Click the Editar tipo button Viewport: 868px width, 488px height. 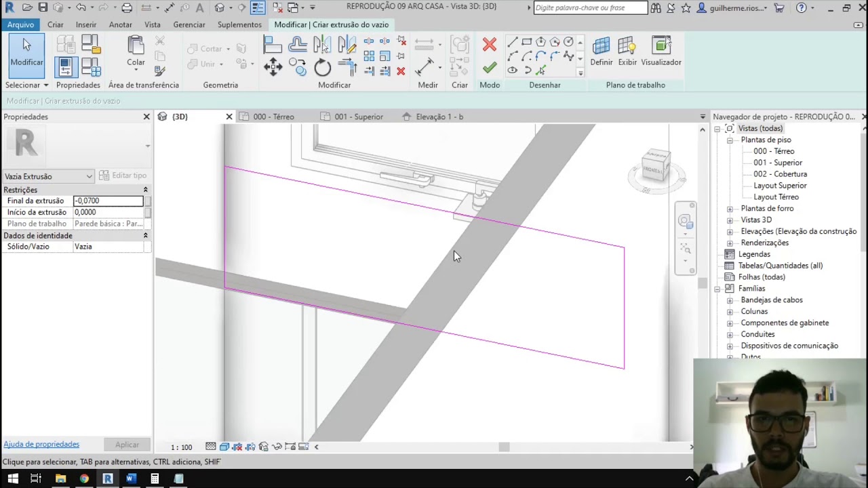click(x=123, y=176)
